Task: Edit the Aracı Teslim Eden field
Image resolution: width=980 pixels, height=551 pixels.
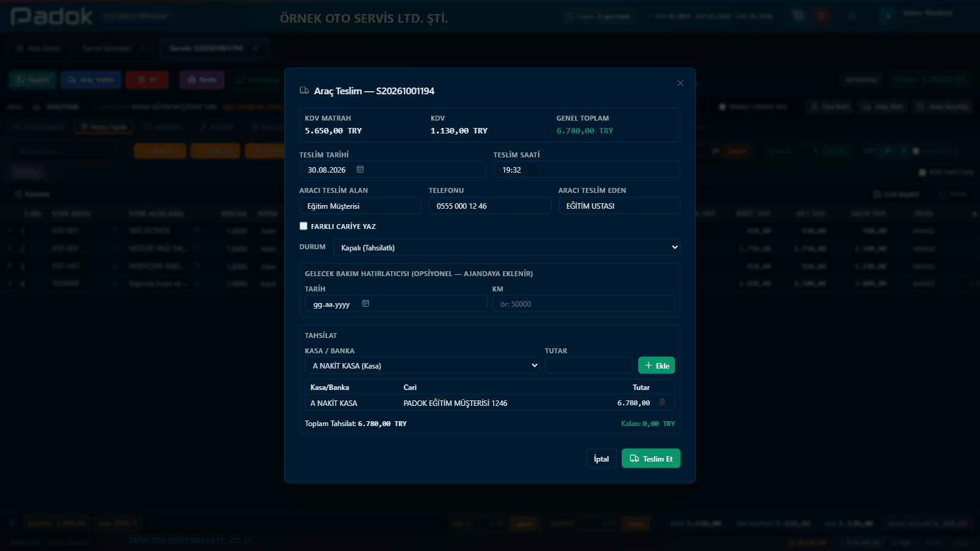Action: click(619, 206)
